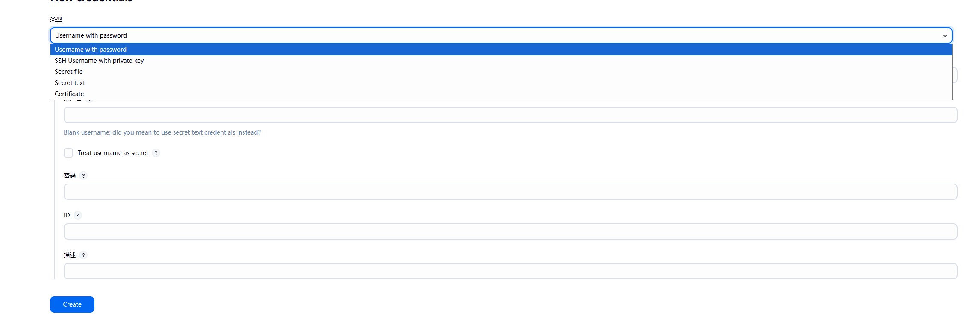Screen dimensions: 980x322
Task: Focus the username field above the warning
Action: pyautogui.click(x=510, y=115)
